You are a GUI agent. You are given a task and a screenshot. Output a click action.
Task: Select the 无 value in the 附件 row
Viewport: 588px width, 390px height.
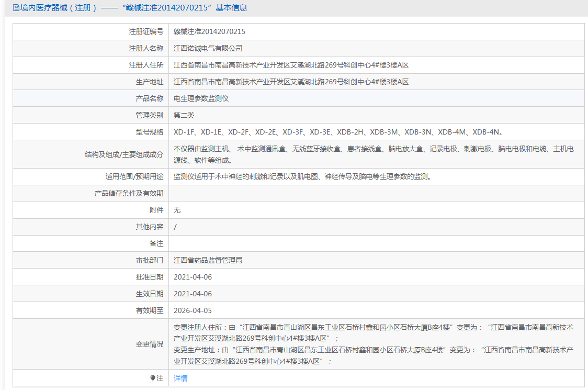(x=177, y=210)
